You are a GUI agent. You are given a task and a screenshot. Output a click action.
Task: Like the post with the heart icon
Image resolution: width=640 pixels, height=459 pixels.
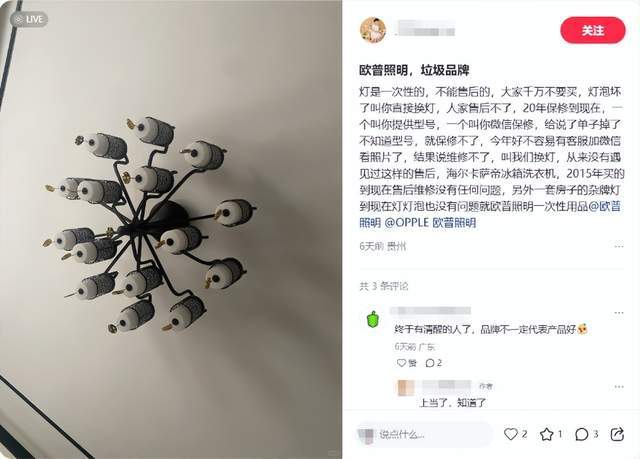[511, 434]
